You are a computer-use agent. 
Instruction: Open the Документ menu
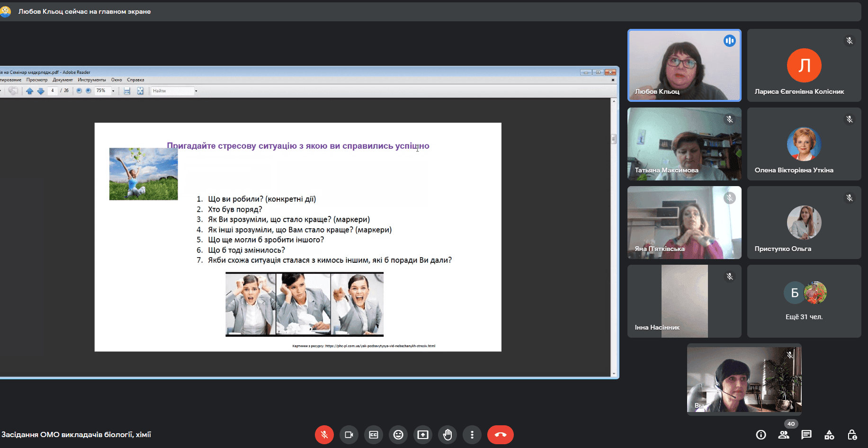click(63, 80)
